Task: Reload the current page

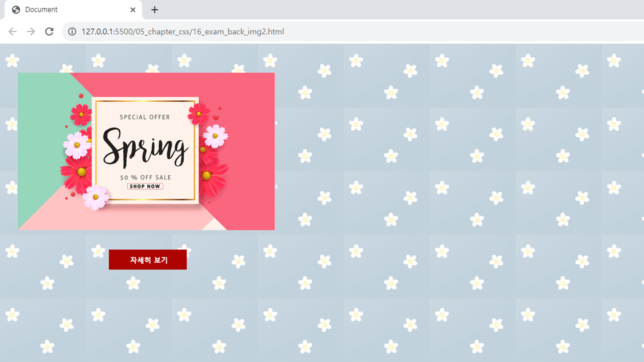Action: 49,31
